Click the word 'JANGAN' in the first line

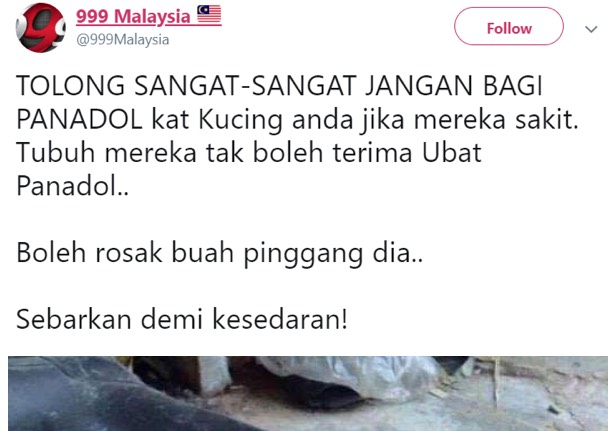pos(419,86)
